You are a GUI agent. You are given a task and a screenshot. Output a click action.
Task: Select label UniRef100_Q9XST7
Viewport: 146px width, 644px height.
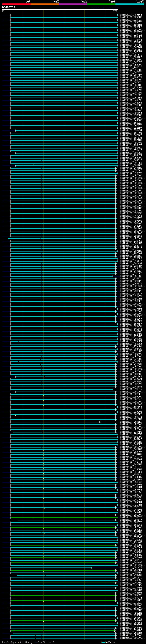(x=131, y=520)
